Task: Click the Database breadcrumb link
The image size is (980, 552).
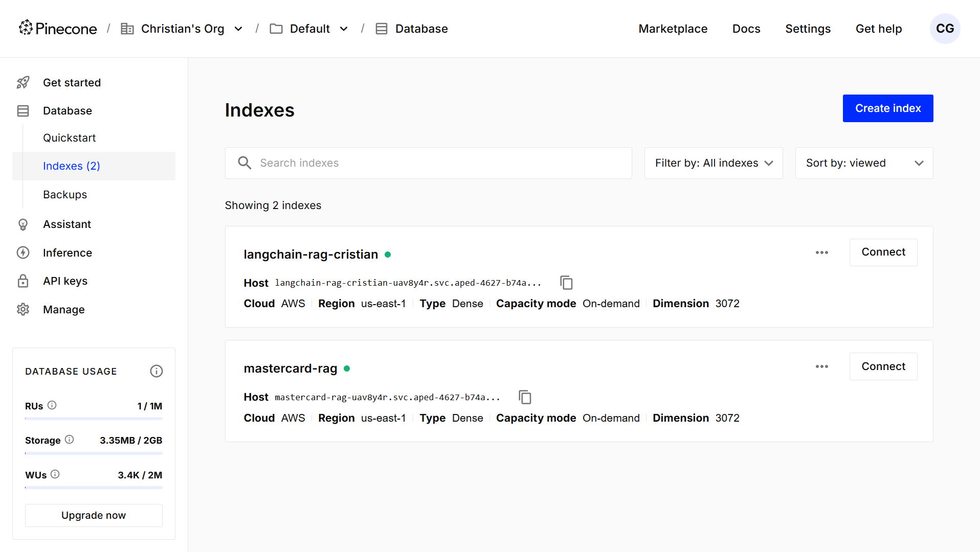Action: pyautogui.click(x=421, y=29)
